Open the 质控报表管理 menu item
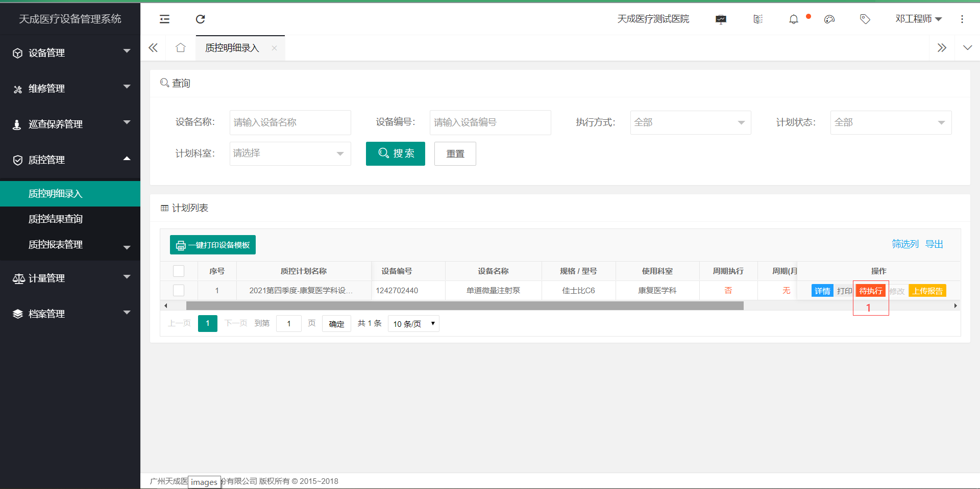 point(70,245)
